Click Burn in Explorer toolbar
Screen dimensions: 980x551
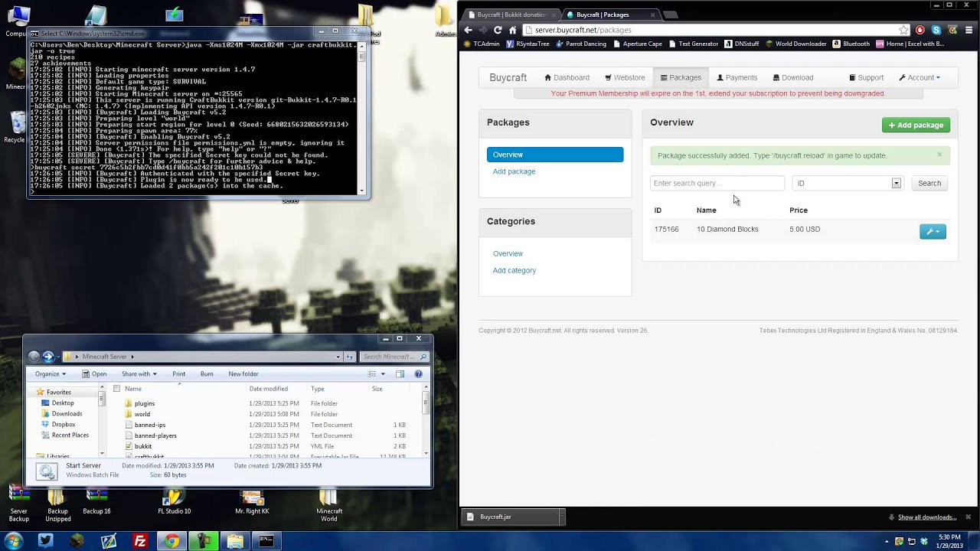click(207, 374)
